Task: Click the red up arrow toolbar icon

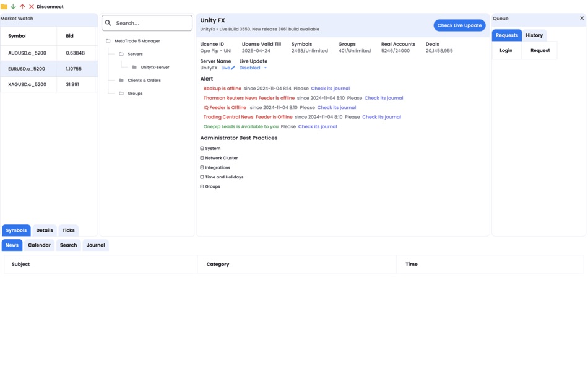Action: coord(22,6)
